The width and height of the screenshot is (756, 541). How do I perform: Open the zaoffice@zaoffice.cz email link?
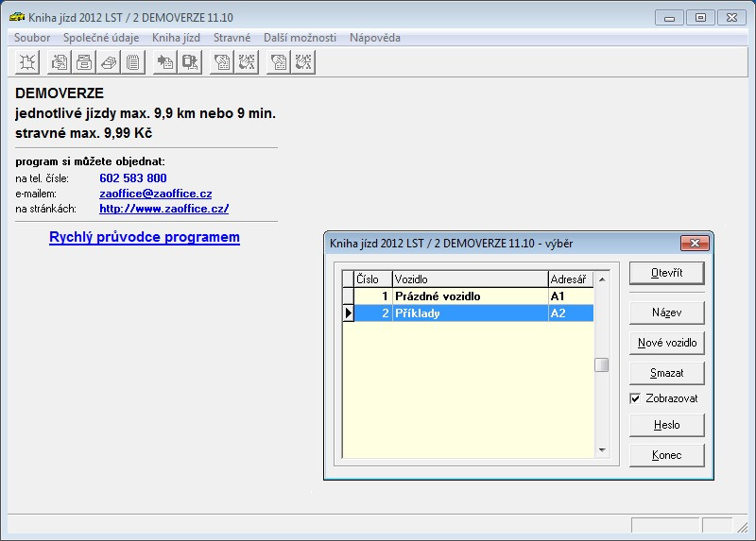pyautogui.click(x=155, y=194)
